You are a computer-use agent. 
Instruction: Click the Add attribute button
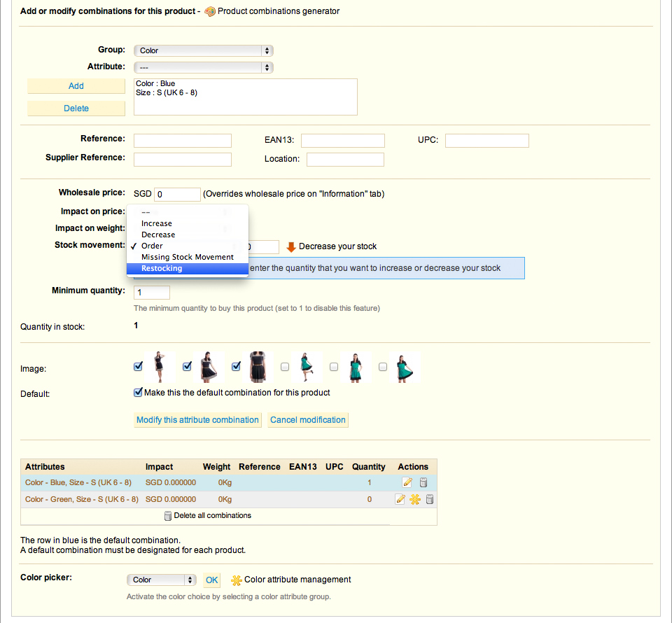point(76,85)
